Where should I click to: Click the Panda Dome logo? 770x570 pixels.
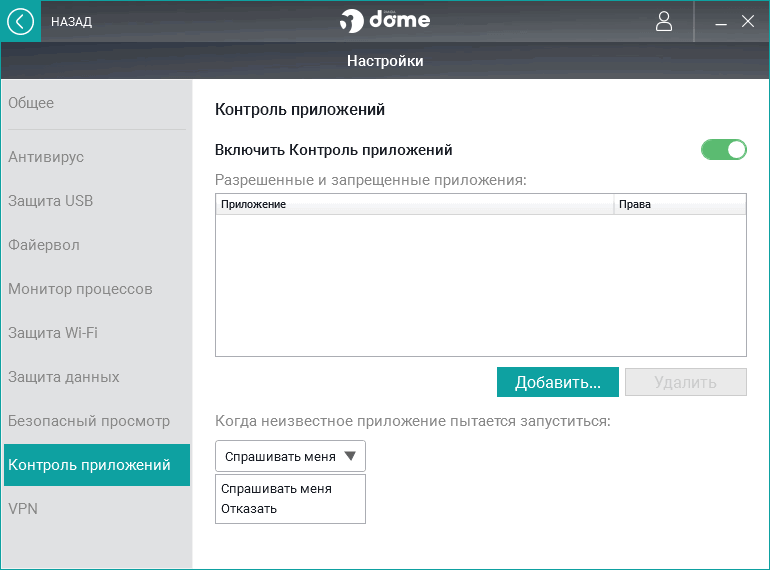pos(385,21)
